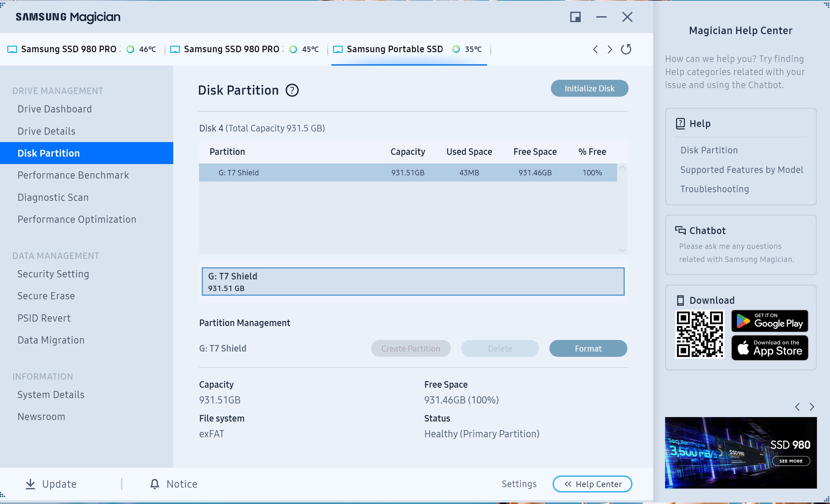Image resolution: width=830 pixels, height=504 pixels.
Task: Open Performance Benchmark page
Action: [73, 175]
